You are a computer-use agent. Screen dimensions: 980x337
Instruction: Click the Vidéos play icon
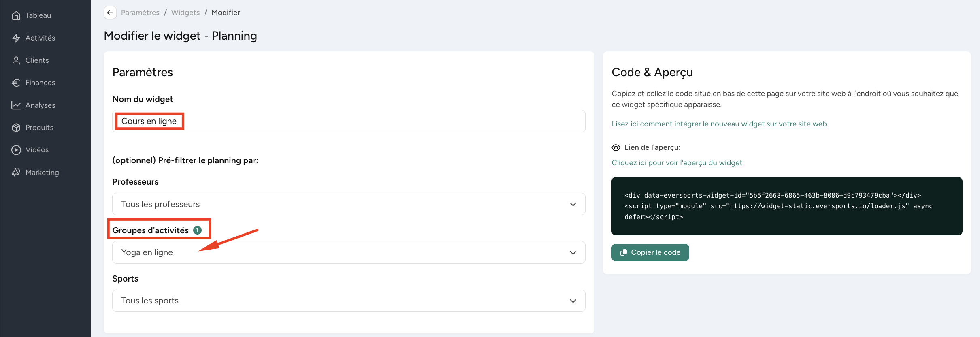coord(16,150)
